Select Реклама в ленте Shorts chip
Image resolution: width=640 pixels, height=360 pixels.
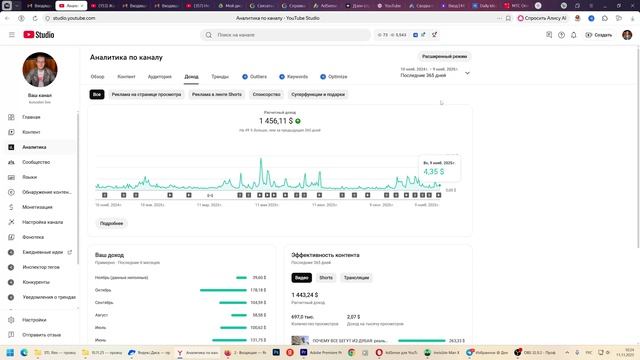217,95
